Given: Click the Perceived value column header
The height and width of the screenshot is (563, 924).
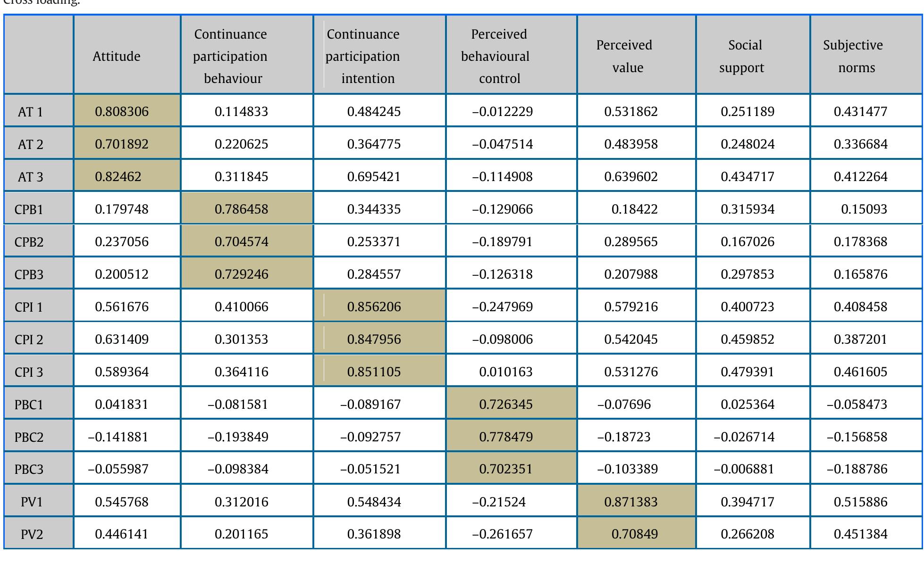Looking at the screenshot, I should click(624, 56).
